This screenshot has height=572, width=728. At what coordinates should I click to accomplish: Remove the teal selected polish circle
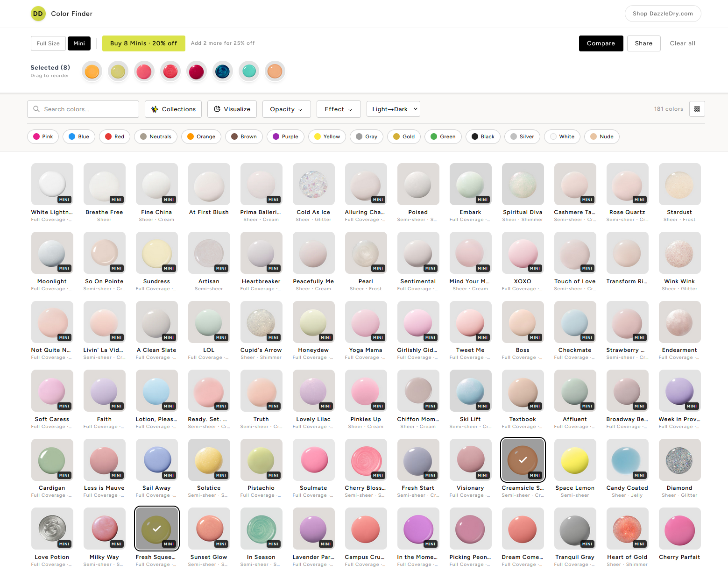tap(249, 71)
